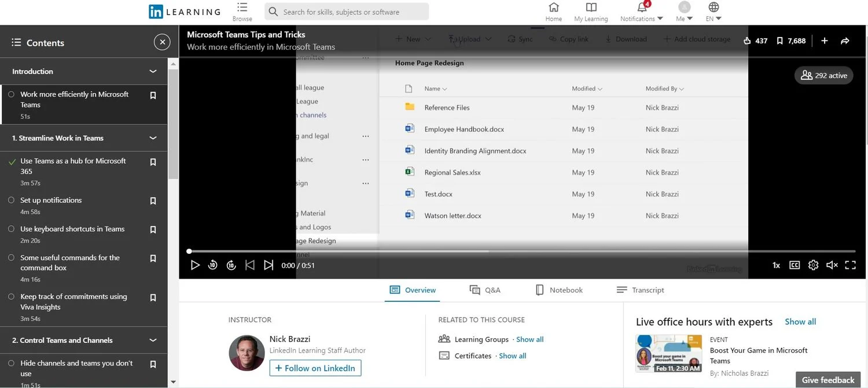Bookmark Use Teams as a hub lesson
The height and width of the screenshot is (388, 868).
click(x=153, y=162)
